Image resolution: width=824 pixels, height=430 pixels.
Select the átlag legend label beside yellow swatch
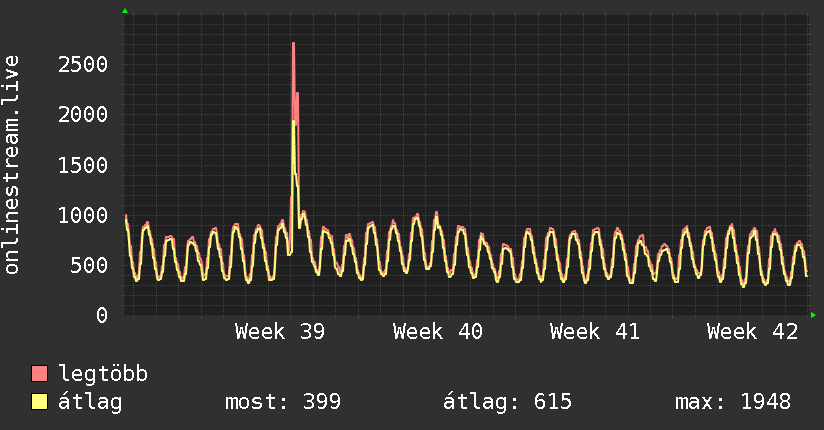(90, 402)
